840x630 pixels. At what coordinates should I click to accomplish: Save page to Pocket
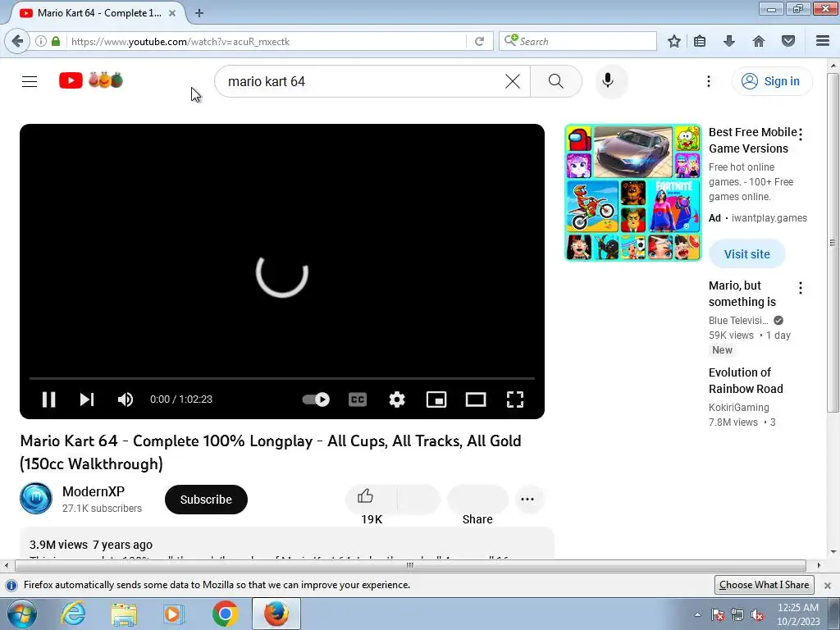tap(788, 41)
